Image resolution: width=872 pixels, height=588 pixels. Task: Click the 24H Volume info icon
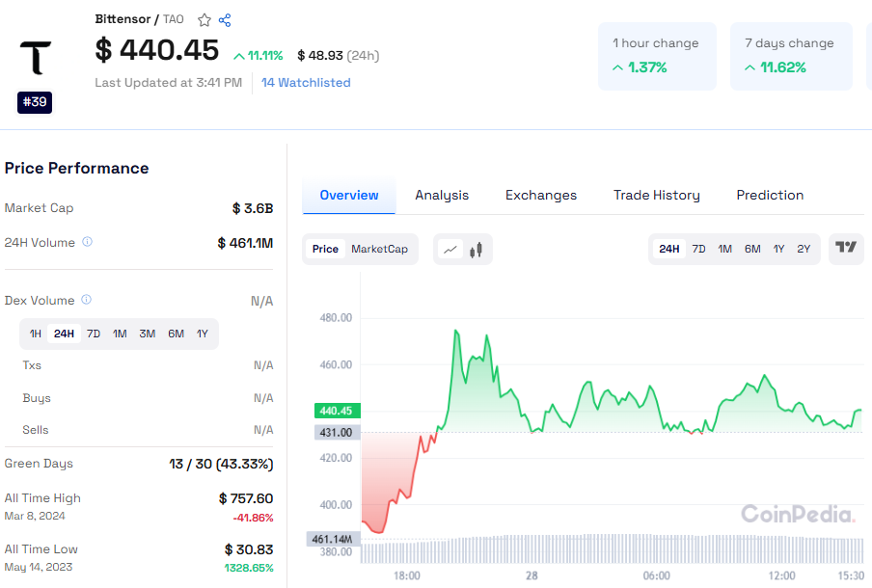coord(87,242)
